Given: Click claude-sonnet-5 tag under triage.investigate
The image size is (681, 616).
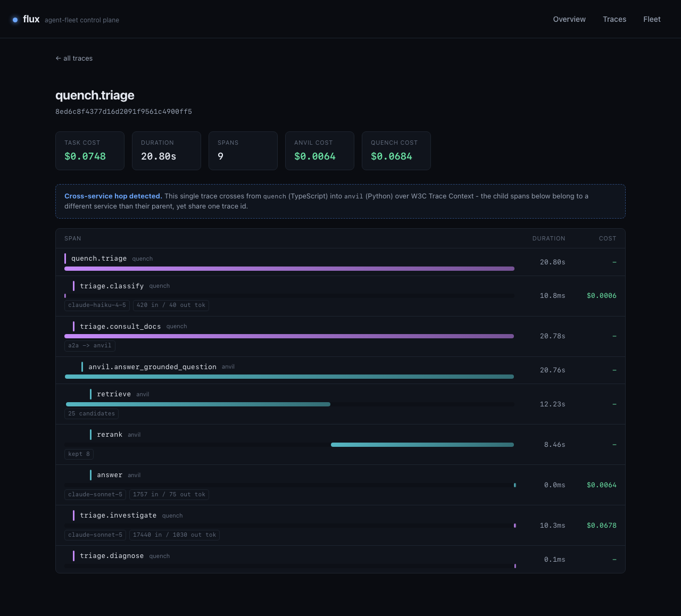Looking at the screenshot, I should pyautogui.click(x=95, y=535).
